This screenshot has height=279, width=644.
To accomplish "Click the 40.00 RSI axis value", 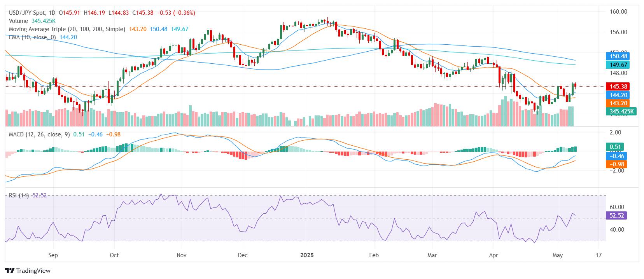I will [617, 230].
